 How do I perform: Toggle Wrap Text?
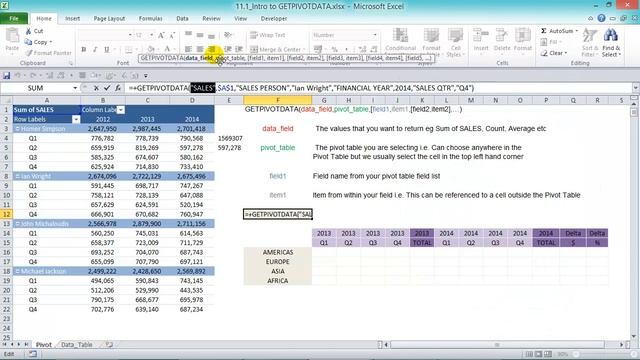[267, 35]
